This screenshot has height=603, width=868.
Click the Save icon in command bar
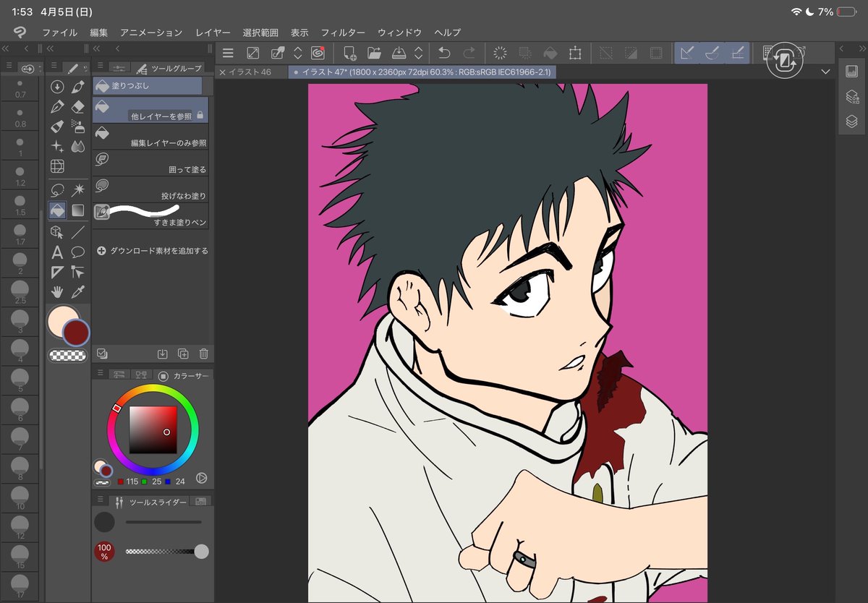tap(399, 53)
